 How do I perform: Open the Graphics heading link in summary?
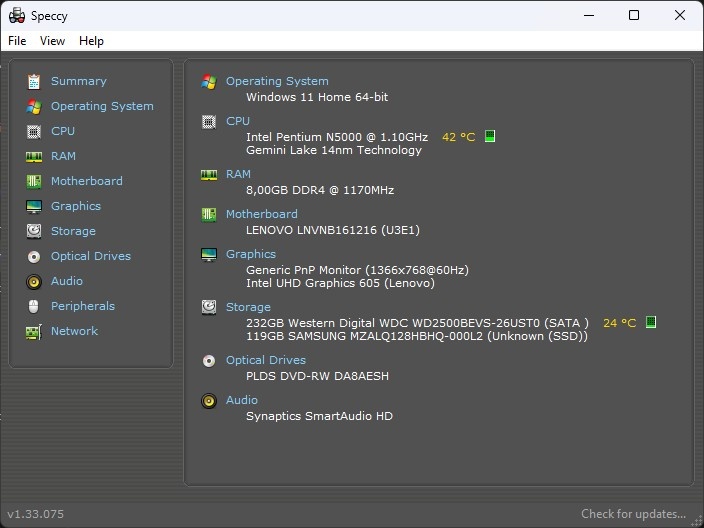(251, 255)
